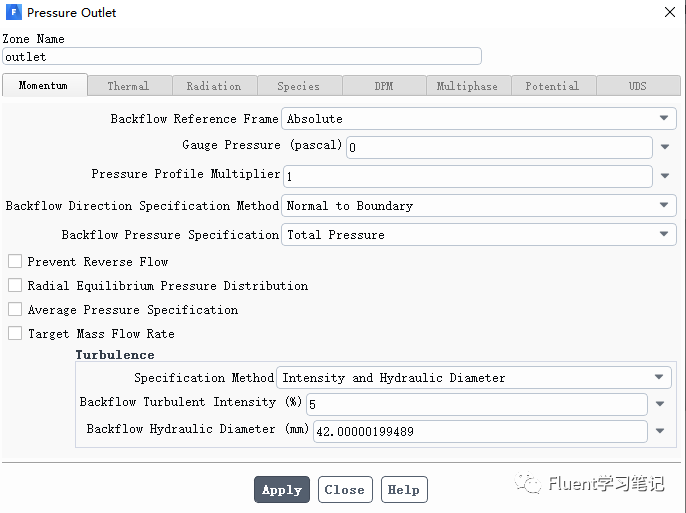The width and height of the screenshot is (686, 513).
Task: Open Backflow Turbulent Intensity arrow menu
Action: click(x=660, y=404)
